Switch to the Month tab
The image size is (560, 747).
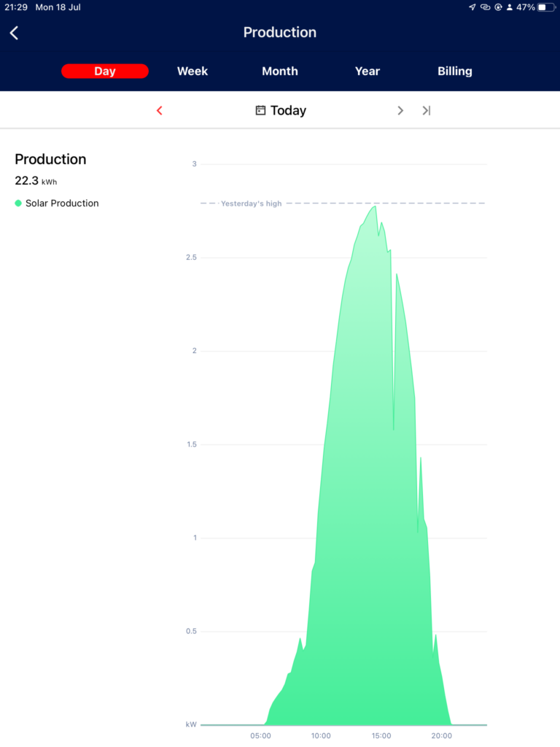(x=280, y=71)
